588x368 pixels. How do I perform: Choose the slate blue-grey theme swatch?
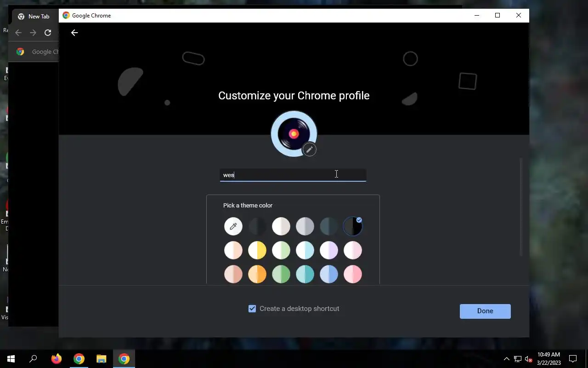[329, 226]
